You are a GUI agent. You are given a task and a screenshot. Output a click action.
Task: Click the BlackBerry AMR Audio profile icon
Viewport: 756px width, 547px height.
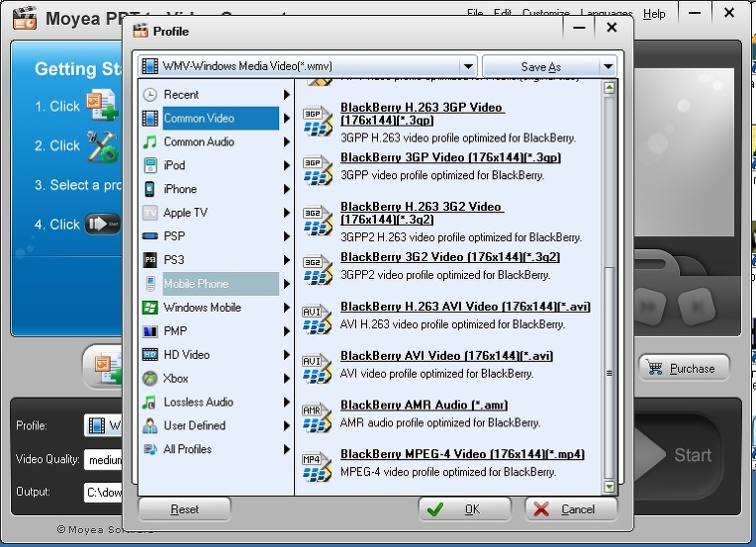pos(317,414)
